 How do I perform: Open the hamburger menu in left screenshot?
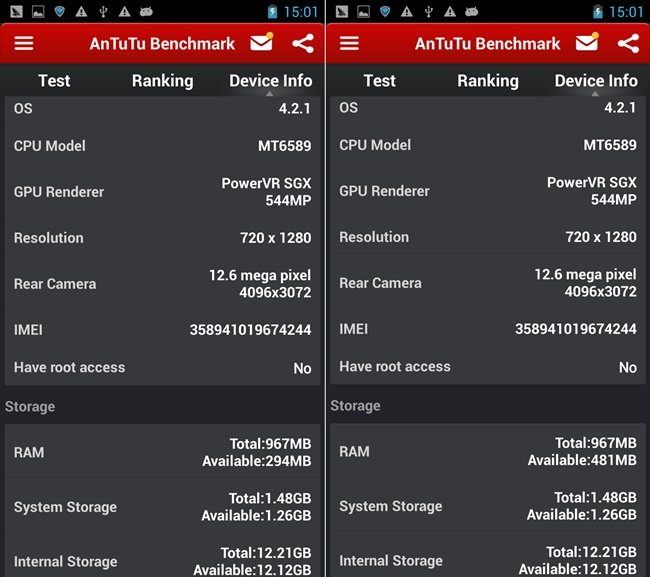[x=23, y=44]
